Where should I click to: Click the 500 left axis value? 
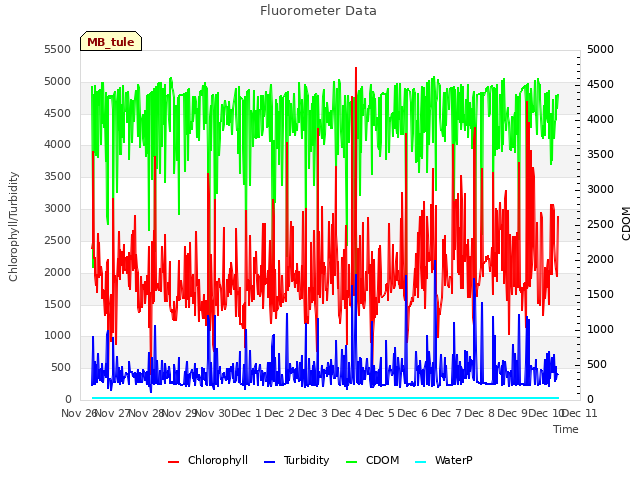61,368
